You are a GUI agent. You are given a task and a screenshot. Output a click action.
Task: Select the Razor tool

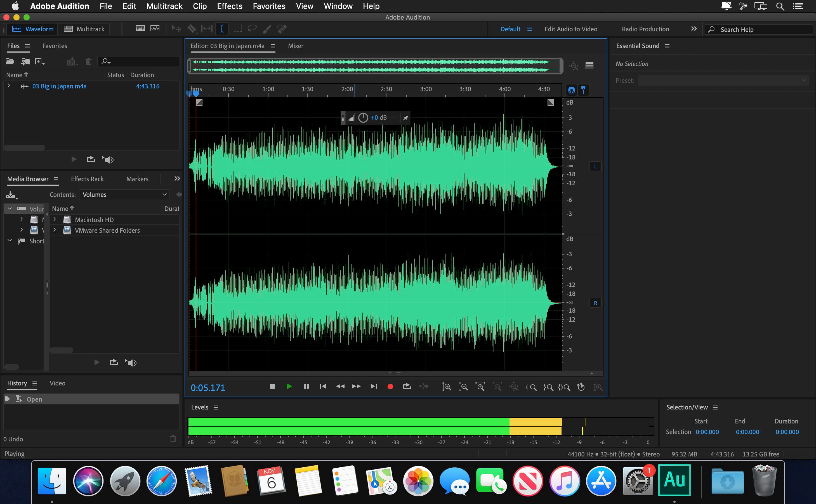point(192,29)
